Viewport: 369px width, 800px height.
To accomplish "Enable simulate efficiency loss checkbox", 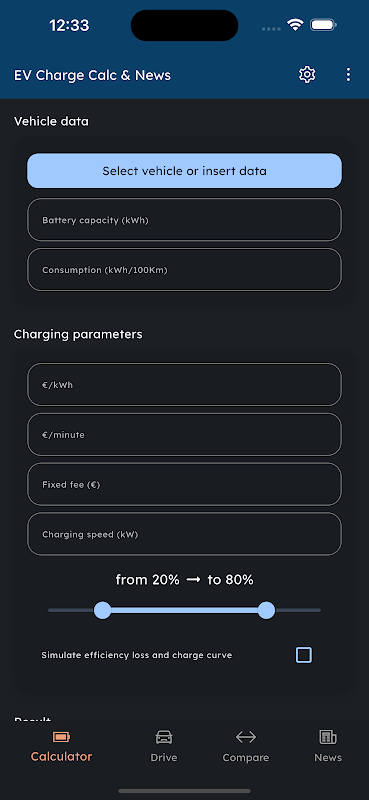I will click(x=304, y=655).
